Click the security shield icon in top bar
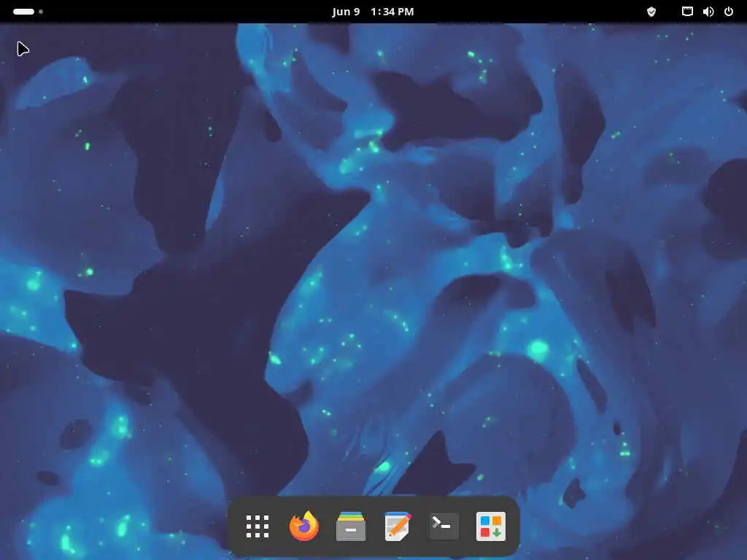 point(651,12)
